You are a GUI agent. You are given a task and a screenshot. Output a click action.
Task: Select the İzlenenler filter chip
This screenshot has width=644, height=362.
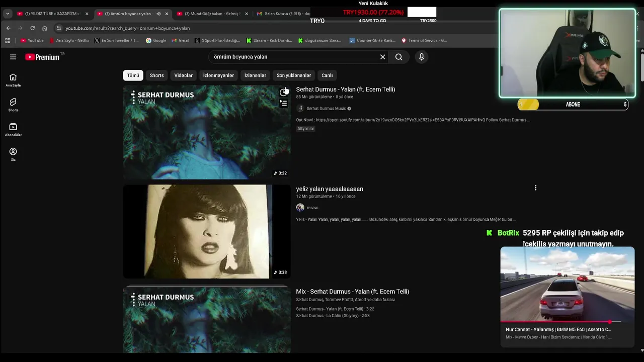click(x=255, y=75)
